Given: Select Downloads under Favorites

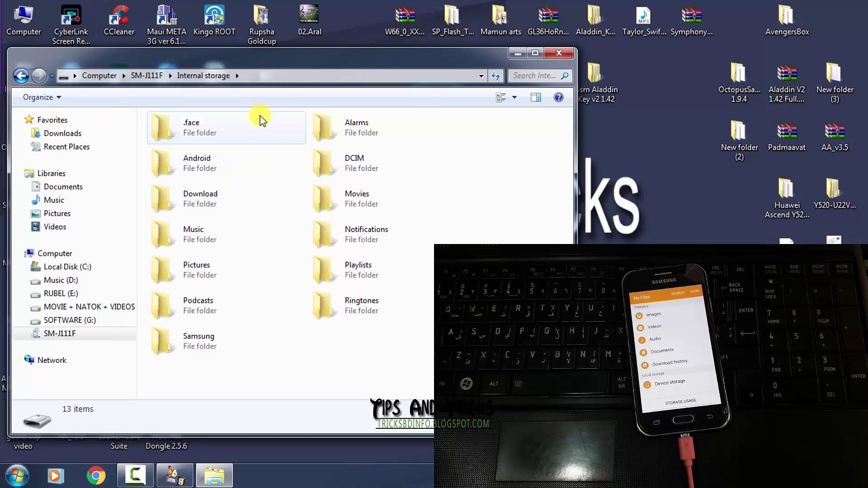Looking at the screenshot, I should [x=62, y=133].
